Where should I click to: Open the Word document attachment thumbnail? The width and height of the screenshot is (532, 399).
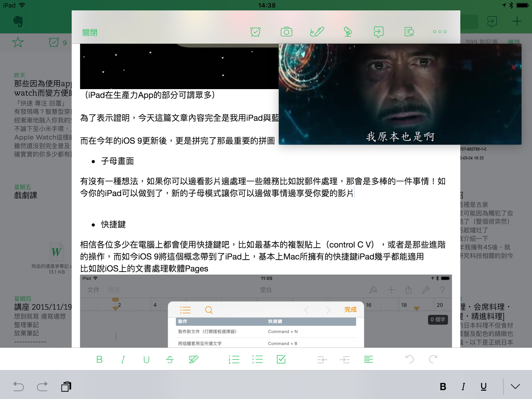(x=57, y=252)
